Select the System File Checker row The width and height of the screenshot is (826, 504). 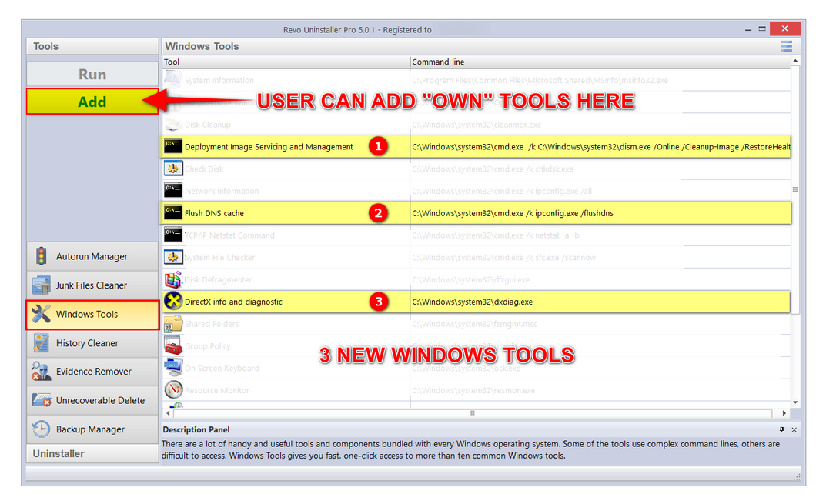(x=475, y=257)
